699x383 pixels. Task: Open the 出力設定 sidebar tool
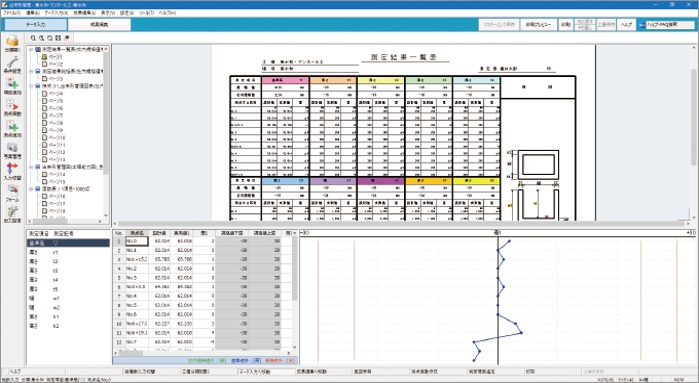(x=12, y=214)
